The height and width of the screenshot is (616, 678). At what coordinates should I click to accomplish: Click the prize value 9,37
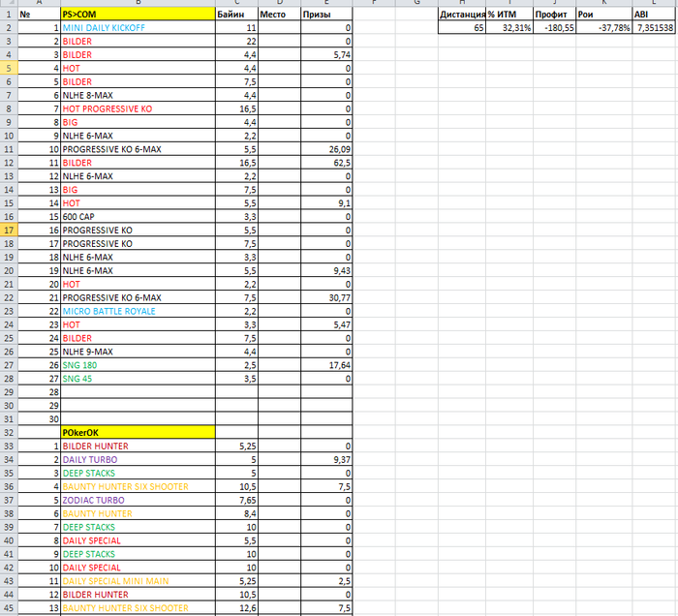[x=326, y=459]
